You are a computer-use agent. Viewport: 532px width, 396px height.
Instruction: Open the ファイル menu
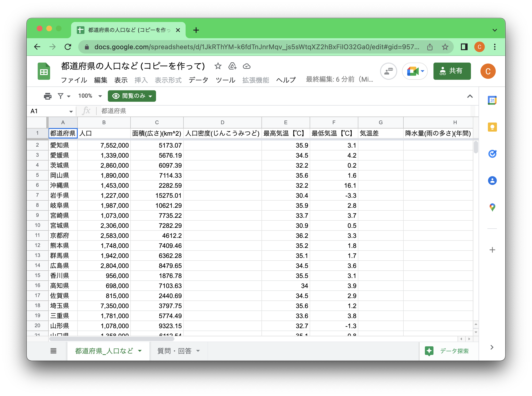point(74,80)
